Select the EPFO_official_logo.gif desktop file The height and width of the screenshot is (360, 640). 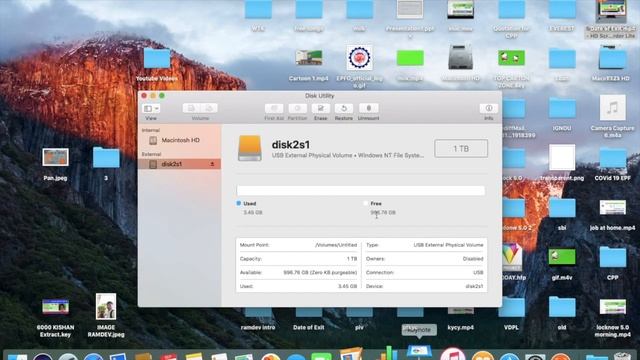pos(360,58)
